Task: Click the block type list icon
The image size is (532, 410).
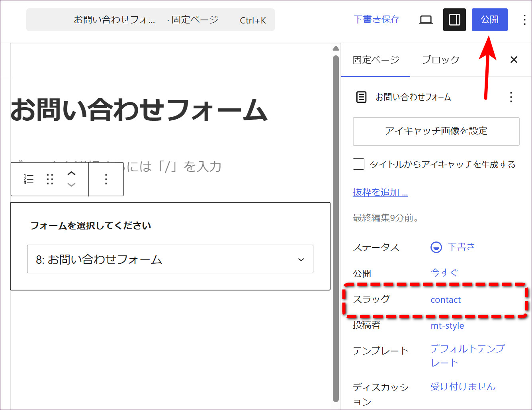Action: coord(28,179)
